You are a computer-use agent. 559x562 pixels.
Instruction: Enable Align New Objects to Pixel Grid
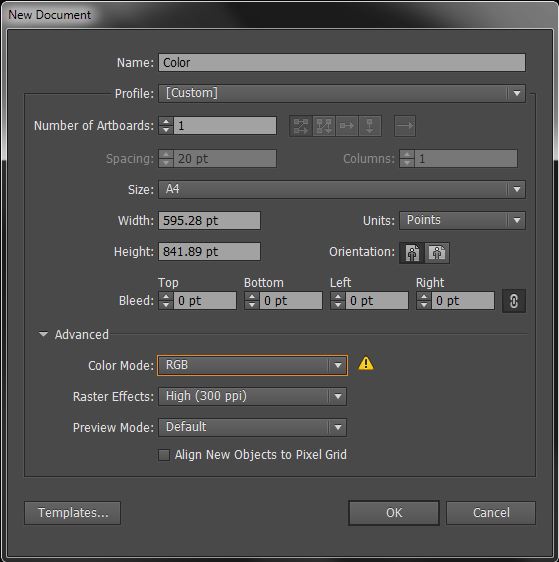coord(164,455)
